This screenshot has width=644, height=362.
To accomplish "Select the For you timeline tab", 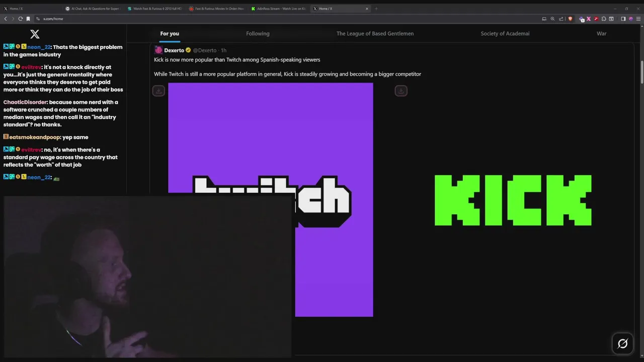I will point(170,34).
